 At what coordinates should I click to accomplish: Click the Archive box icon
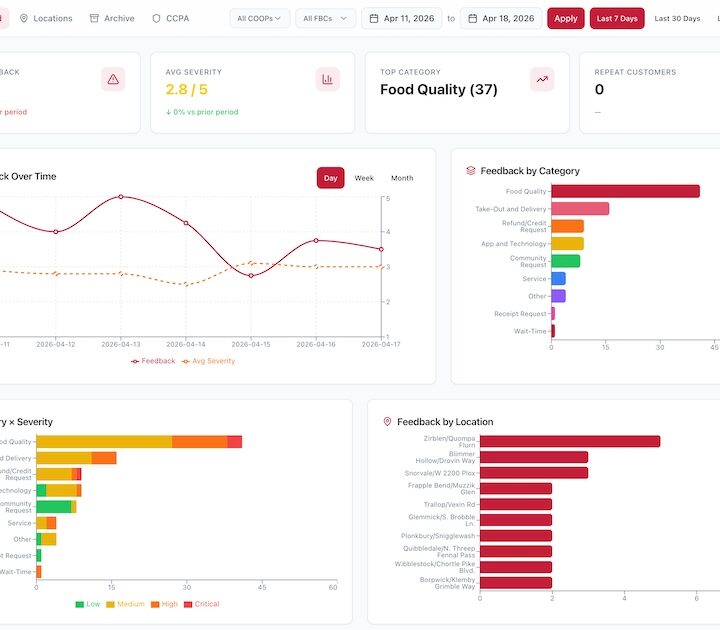coord(94,18)
